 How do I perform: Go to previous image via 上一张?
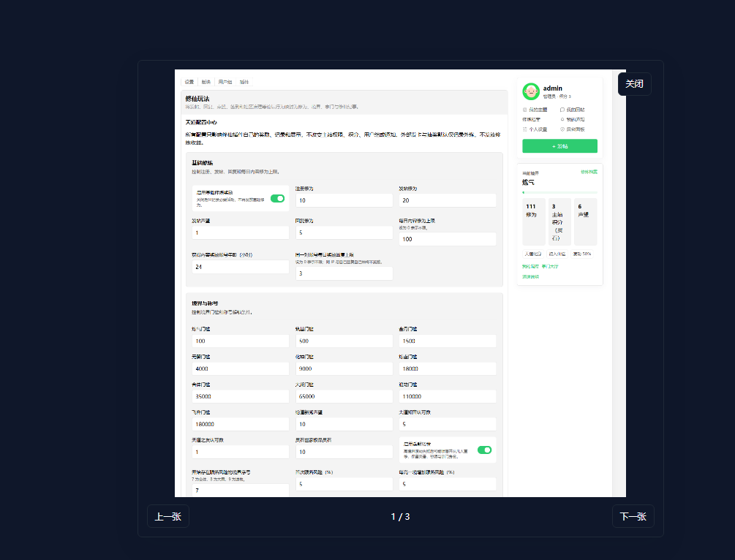click(x=167, y=516)
